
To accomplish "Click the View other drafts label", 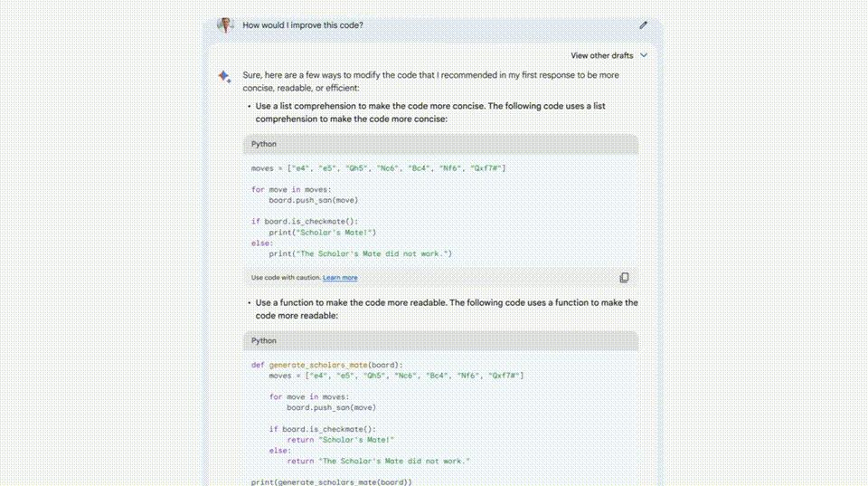I will (x=601, y=55).
